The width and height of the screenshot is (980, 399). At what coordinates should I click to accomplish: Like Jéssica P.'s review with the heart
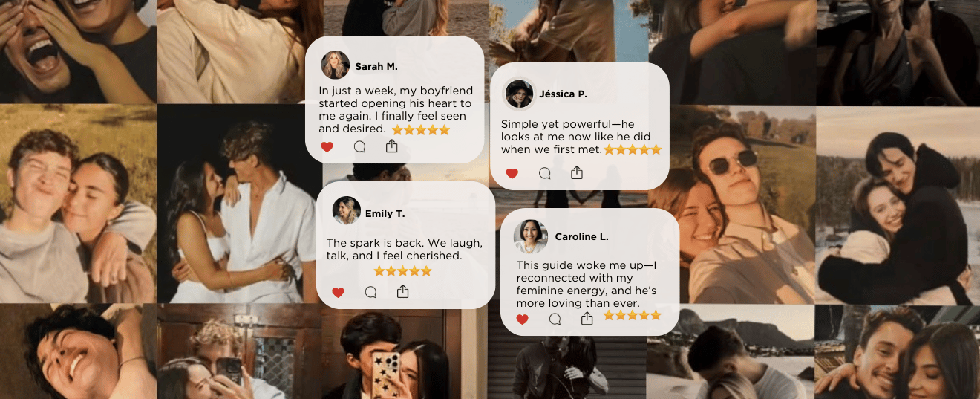pyautogui.click(x=512, y=174)
